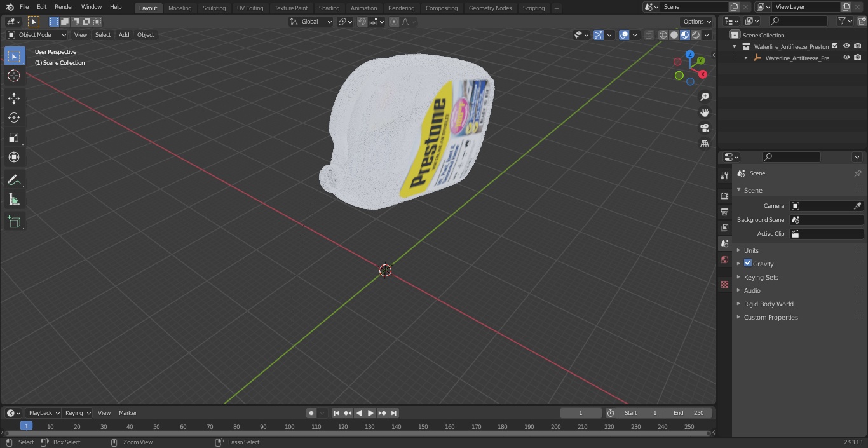Toggle the camera view icon

pyautogui.click(x=704, y=128)
